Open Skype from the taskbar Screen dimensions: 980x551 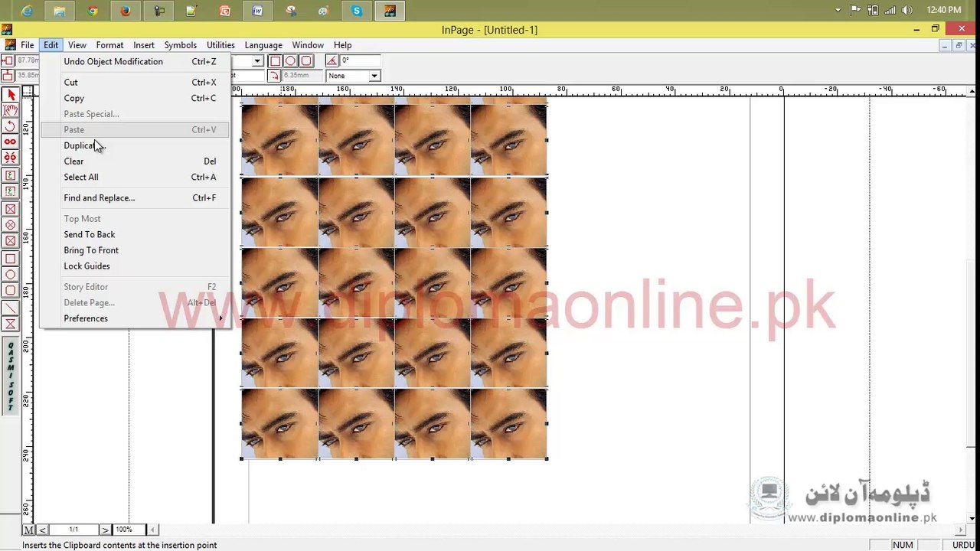356,11
